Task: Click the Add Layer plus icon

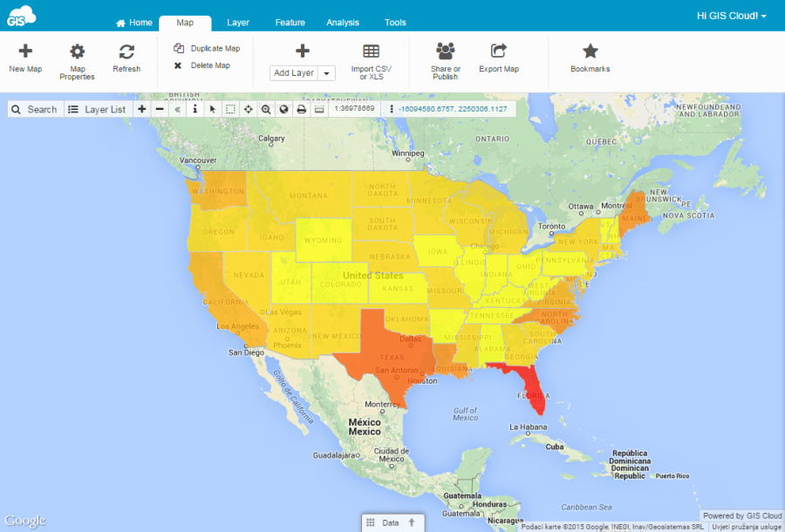Action: coord(303,51)
